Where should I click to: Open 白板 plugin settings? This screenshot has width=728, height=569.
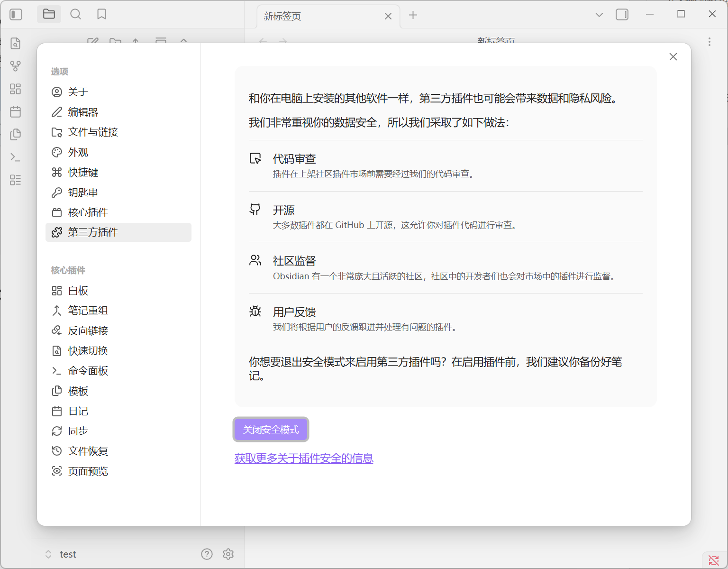coord(118,291)
